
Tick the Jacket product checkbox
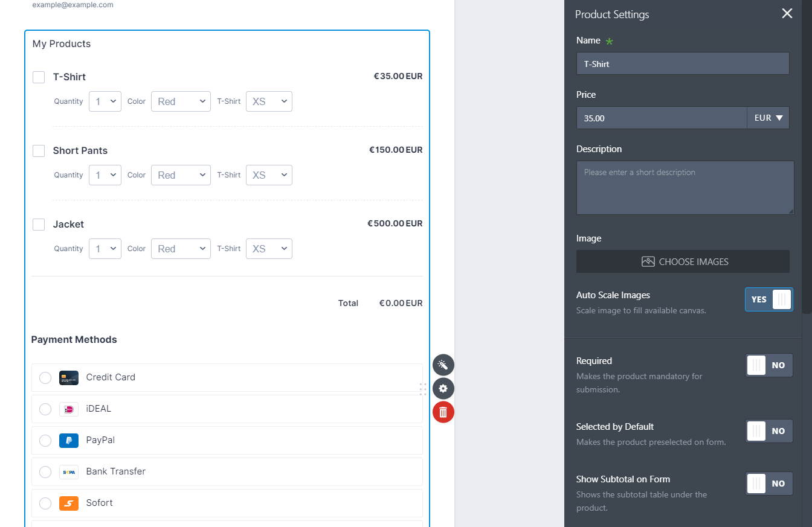(39, 225)
